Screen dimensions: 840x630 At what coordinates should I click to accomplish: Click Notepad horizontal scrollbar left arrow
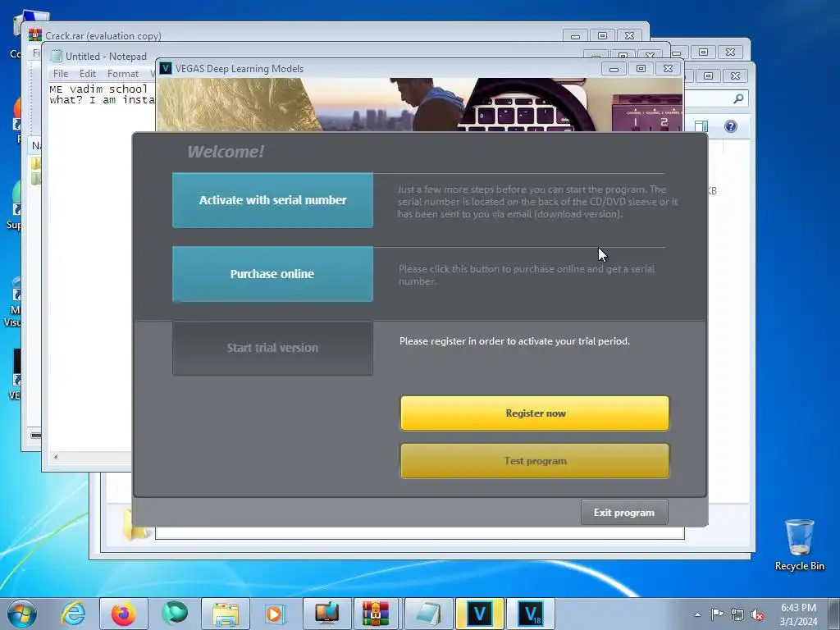(x=56, y=457)
